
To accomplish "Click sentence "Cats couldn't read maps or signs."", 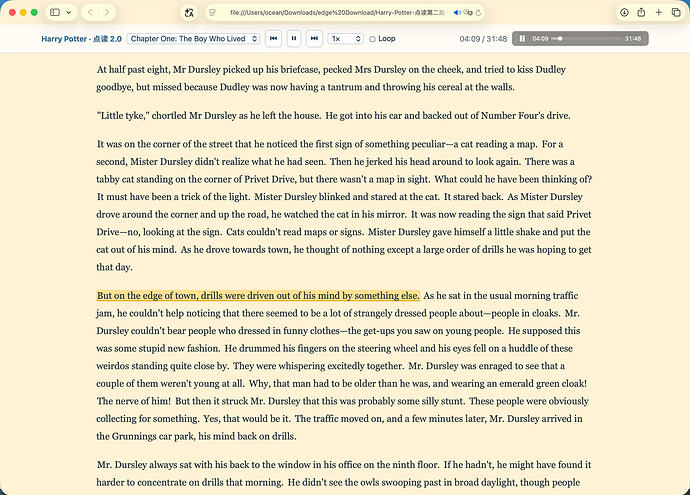I will pos(295,232).
